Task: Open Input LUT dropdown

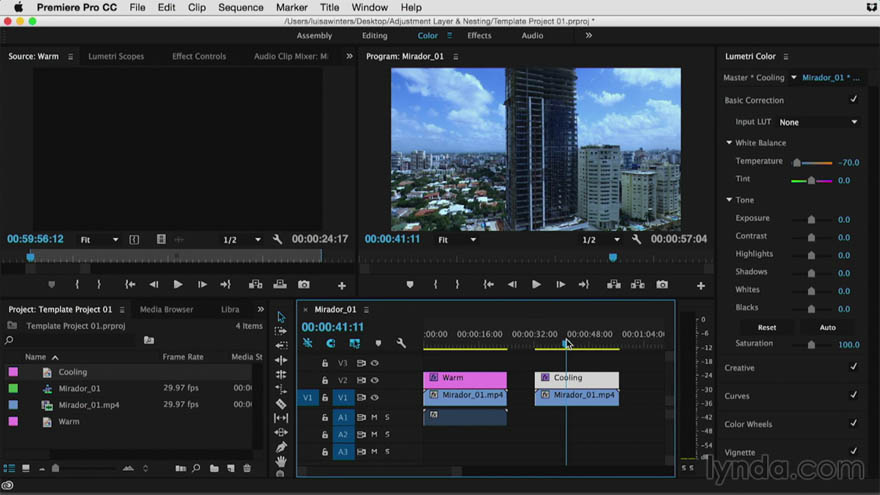Action: (x=818, y=122)
